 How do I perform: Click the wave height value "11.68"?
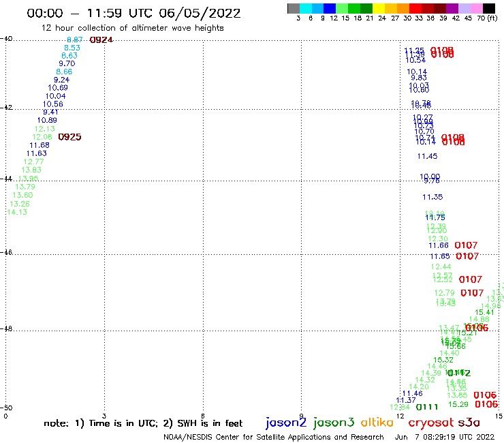40,145
